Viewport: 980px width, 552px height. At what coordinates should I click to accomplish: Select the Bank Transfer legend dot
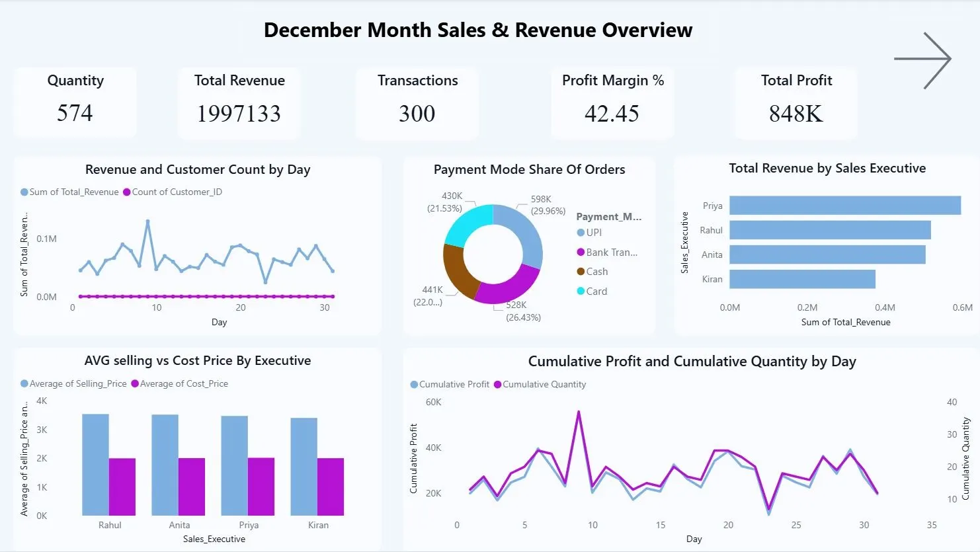[581, 252]
